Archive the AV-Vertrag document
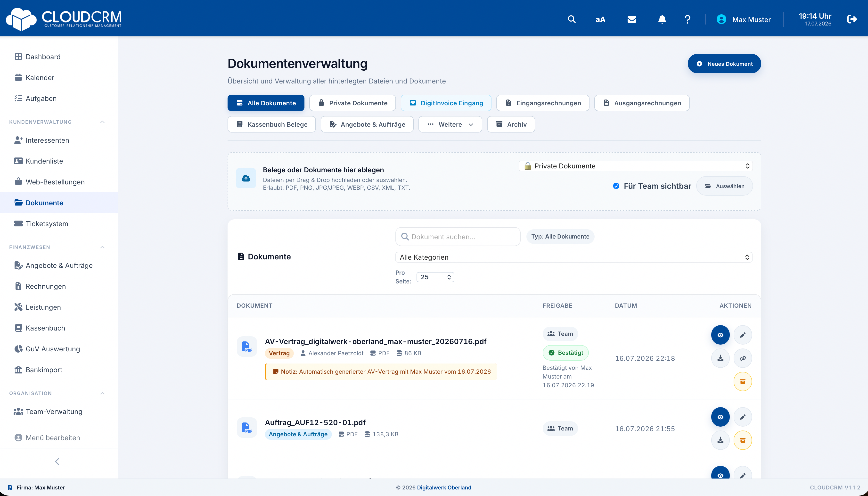The height and width of the screenshot is (496, 868). [743, 381]
